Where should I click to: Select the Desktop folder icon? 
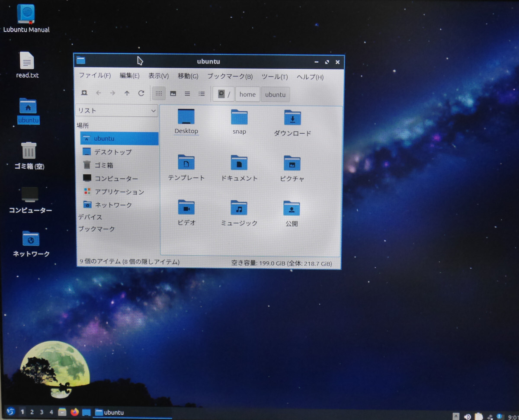(186, 122)
